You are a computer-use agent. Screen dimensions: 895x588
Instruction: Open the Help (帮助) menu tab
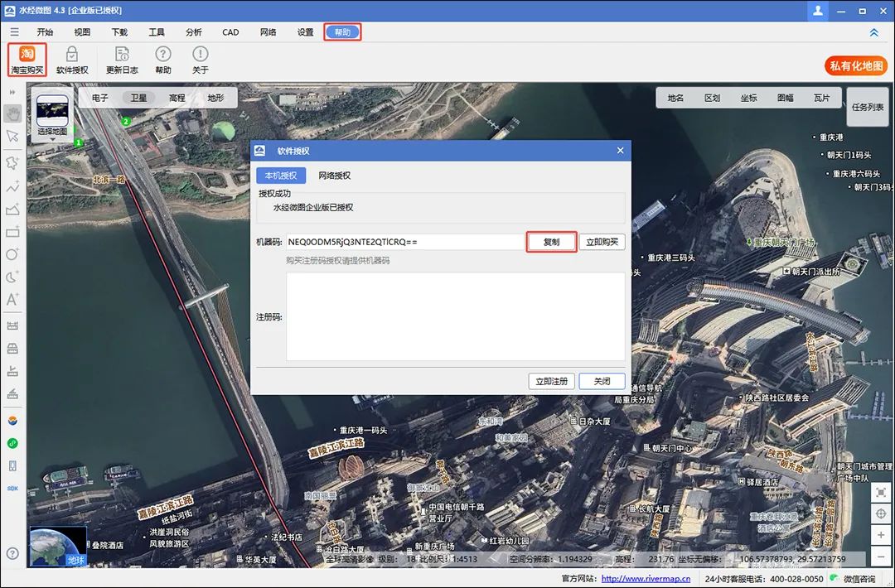pos(342,32)
